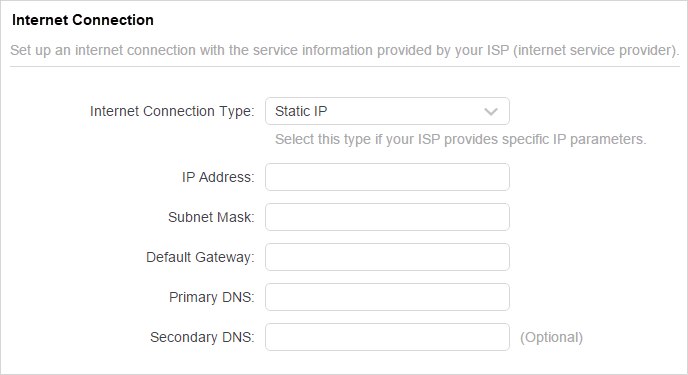Click the "Secondary DNS:" label
The image size is (688, 375).
click(202, 337)
